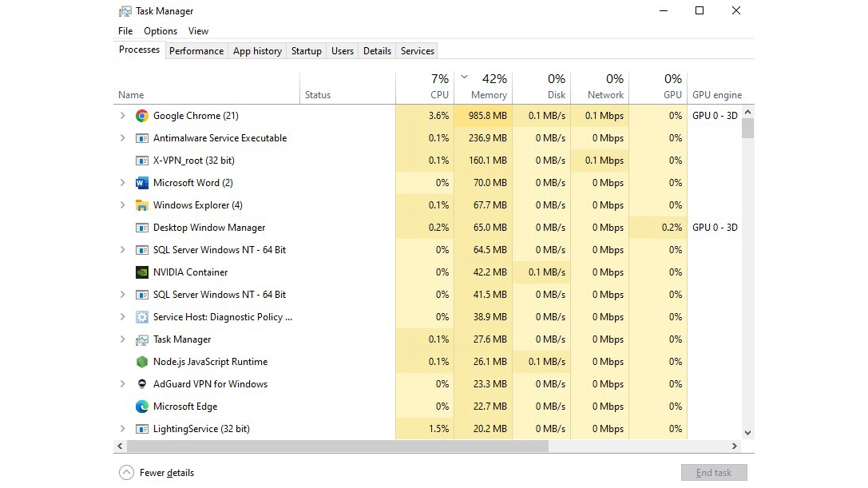The image size is (868, 488).
Task: Click the vertical scrollbar thumb
Action: pyautogui.click(x=748, y=128)
